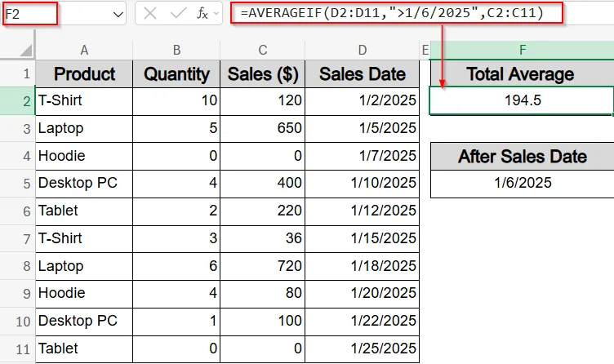The image size is (614, 364).
Task: Select the date cell 1/2/2025
Action: click(x=363, y=101)
